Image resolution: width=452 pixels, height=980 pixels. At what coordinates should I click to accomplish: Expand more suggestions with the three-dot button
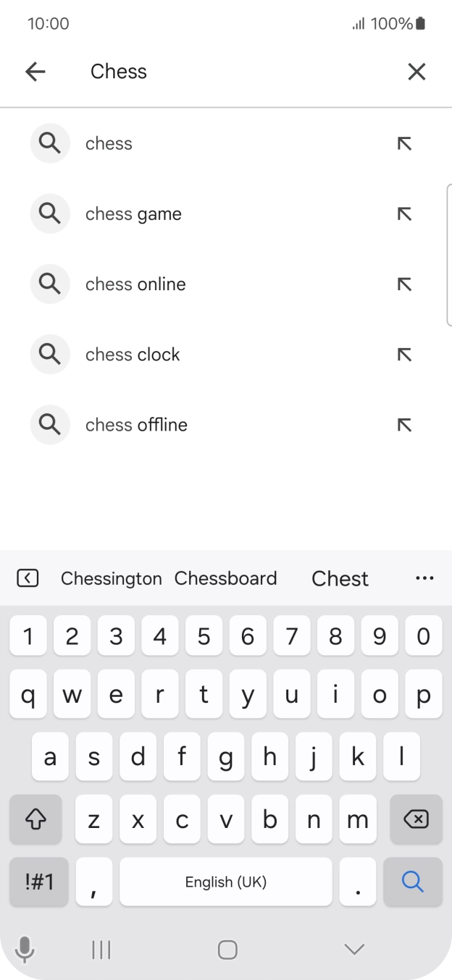click(x=424, y=578)
